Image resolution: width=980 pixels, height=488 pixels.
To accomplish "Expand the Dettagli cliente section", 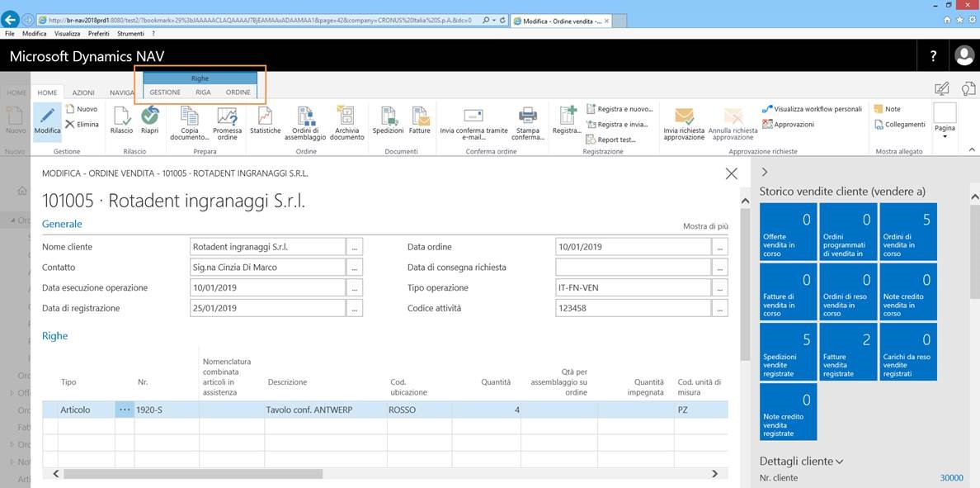I will pos(801,461).
